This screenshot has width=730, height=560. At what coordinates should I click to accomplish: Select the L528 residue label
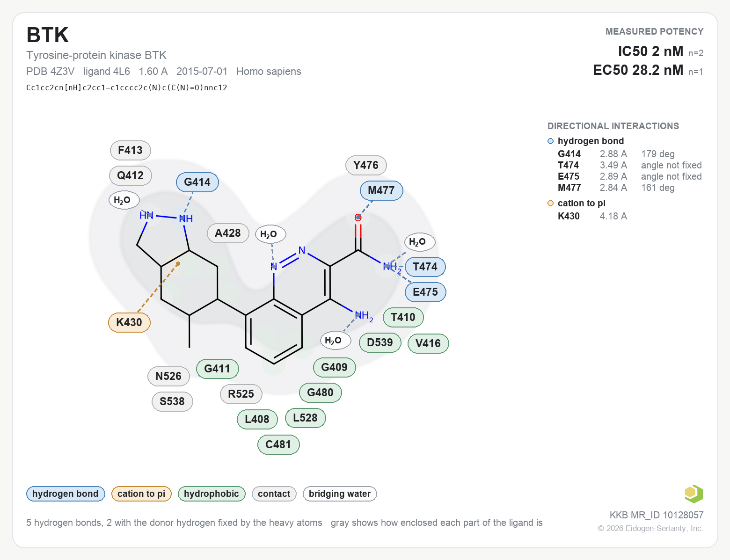[x=306, y=418]
